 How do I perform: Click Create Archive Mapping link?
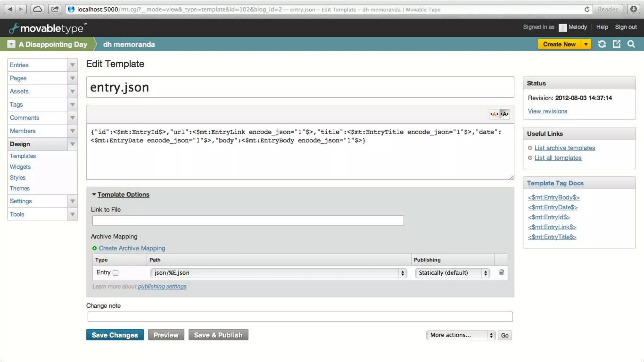point(132,248)
